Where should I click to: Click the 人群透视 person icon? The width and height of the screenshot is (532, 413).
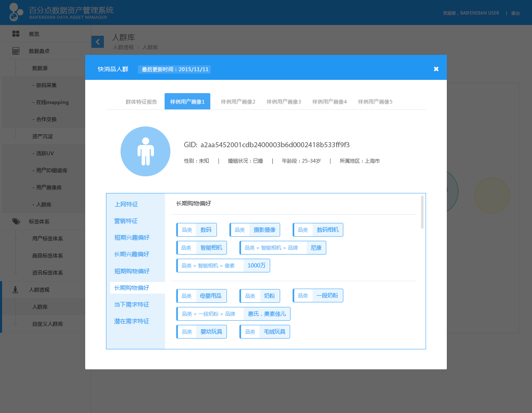[15, 289]
